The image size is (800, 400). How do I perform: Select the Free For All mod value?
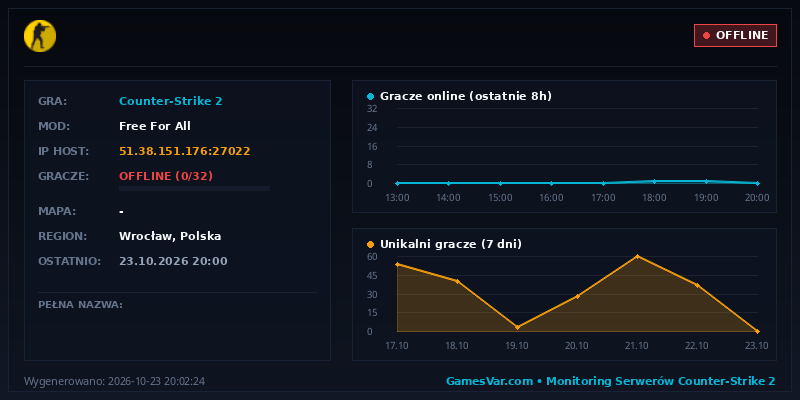click(x=155, y=126)
